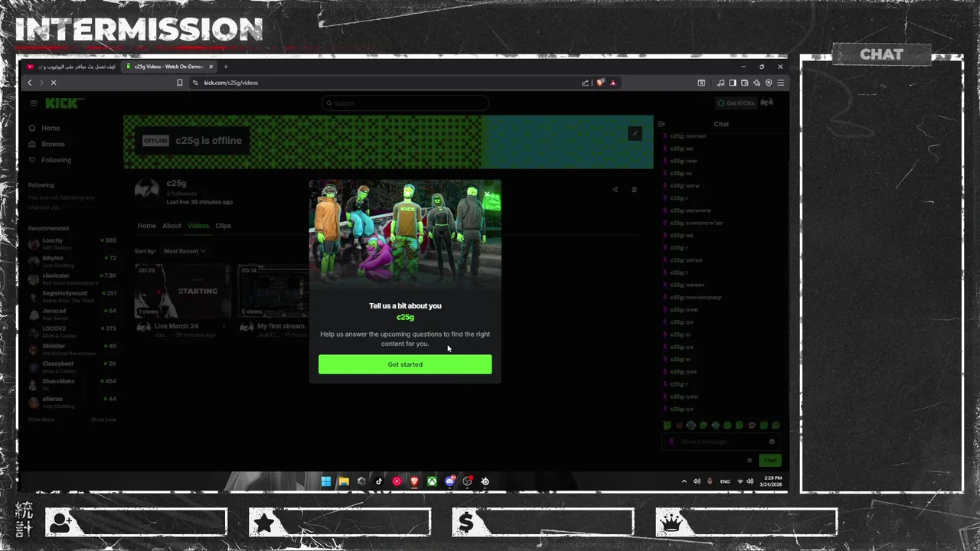Open recommended channel Loochy
This screenshot has height=551, width=980.
71,243
